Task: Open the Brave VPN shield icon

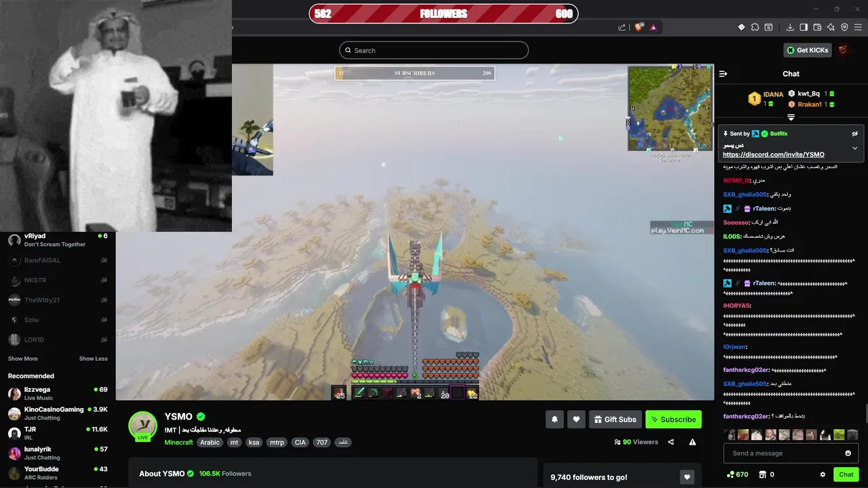Action: pos(844,27)
